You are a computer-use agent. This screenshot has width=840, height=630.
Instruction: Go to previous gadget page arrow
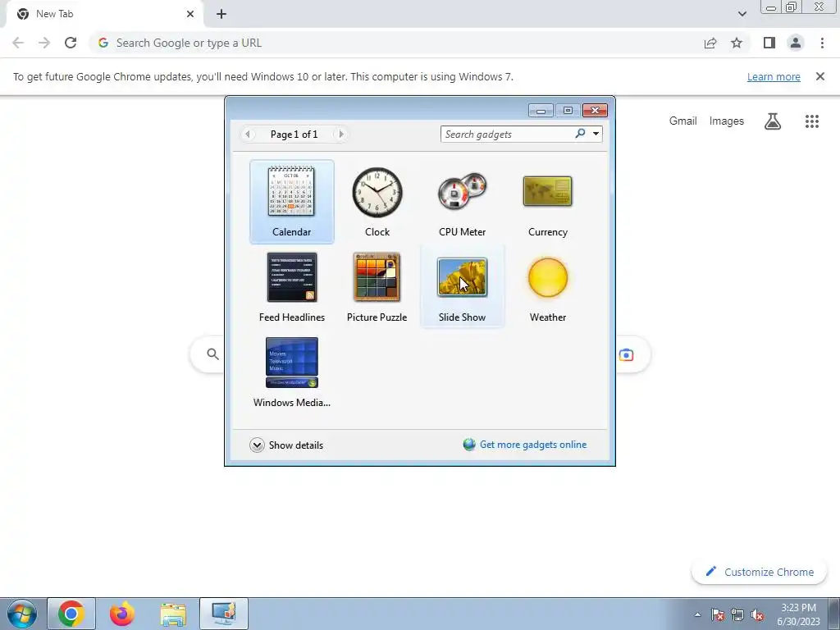pos(248,134)
